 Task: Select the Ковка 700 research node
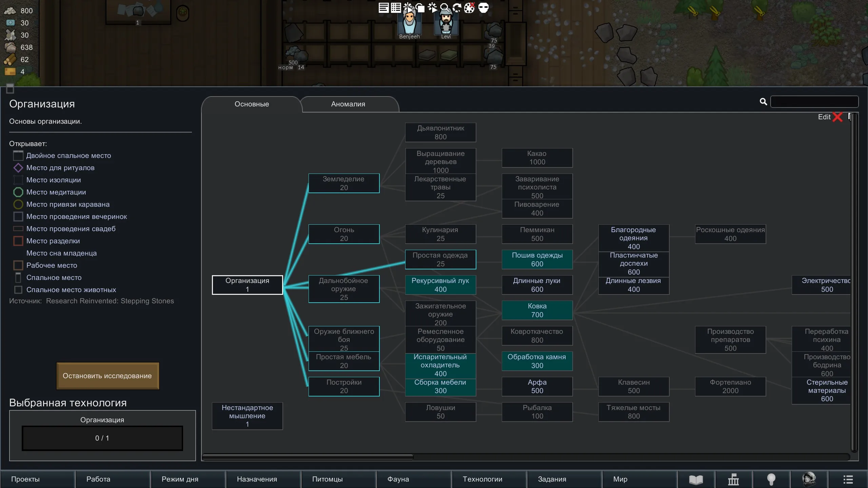tap(537, 310)
